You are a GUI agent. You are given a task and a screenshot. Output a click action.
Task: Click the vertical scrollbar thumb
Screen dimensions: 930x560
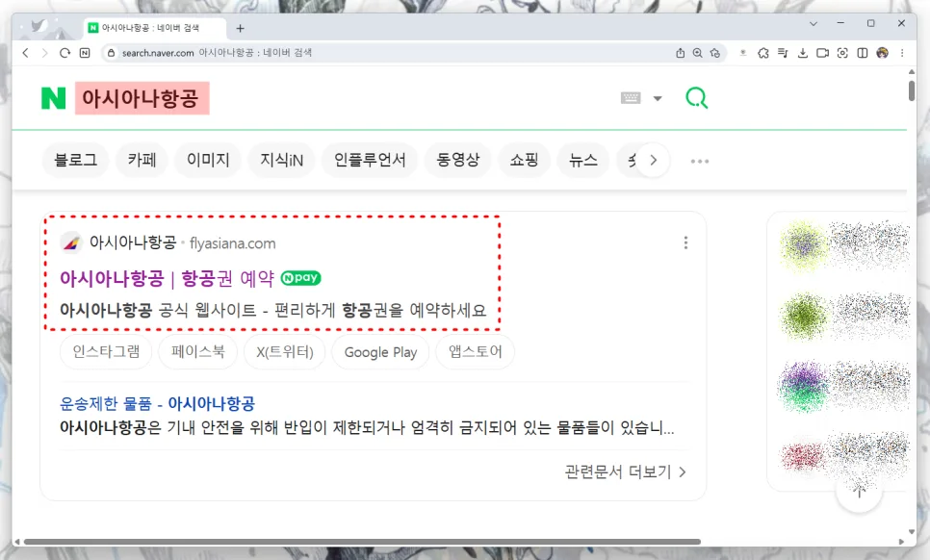point(912,90)
